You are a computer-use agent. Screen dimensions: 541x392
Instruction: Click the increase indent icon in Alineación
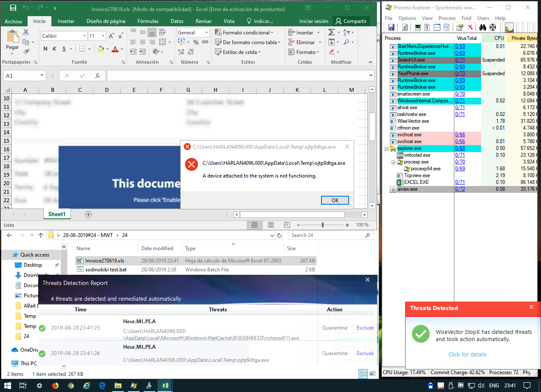pos(142,52)
